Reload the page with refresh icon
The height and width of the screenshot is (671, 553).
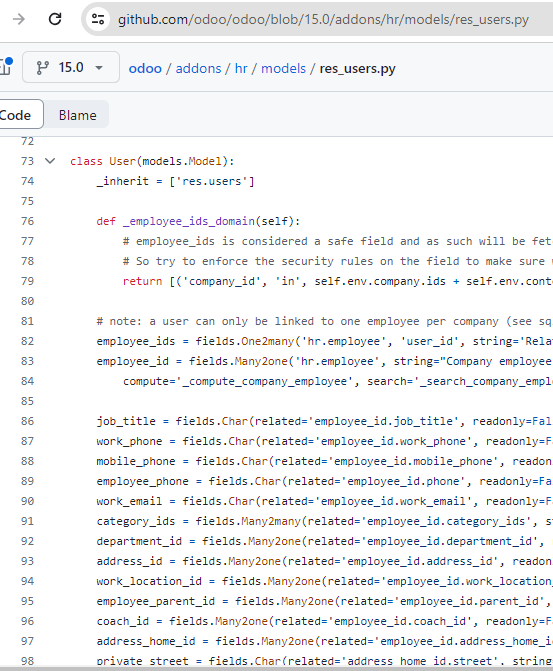coord(55,19)
